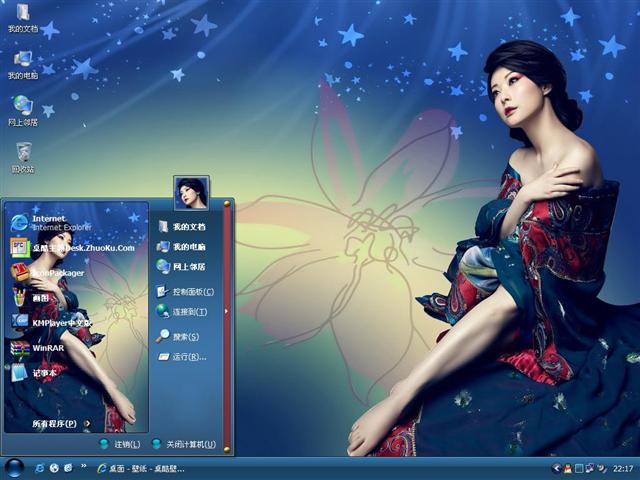The image size is (640, 480).
Task: Expand quick launch overflow chevron
Action: [x=83, y=466]
